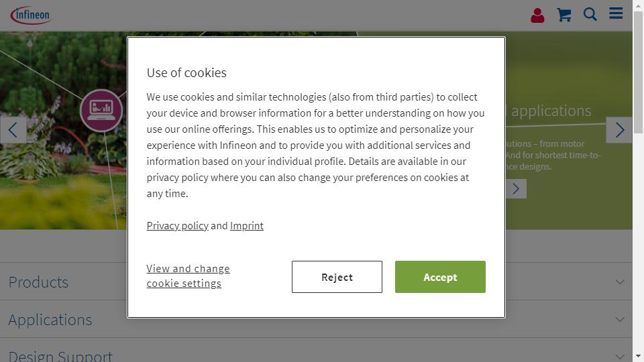Accept the cookies
Viewport: 644px width, 362px height.
point(440,277)
